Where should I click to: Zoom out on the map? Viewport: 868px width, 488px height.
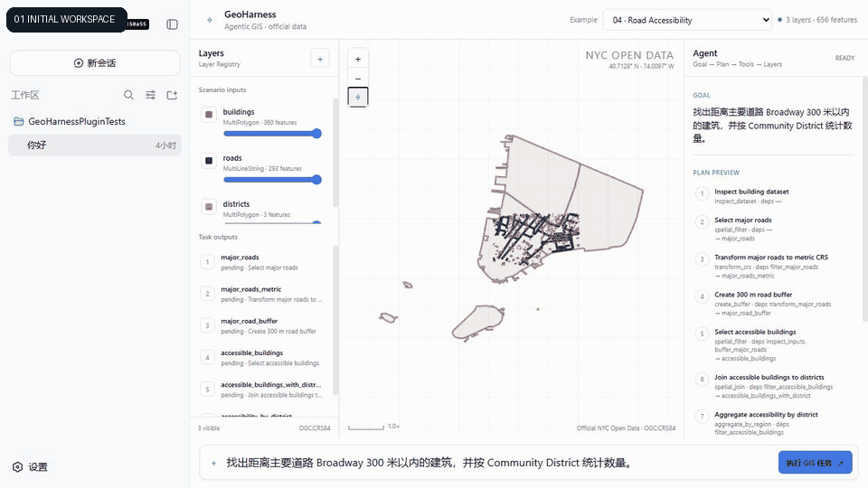[x=358, y=79]
